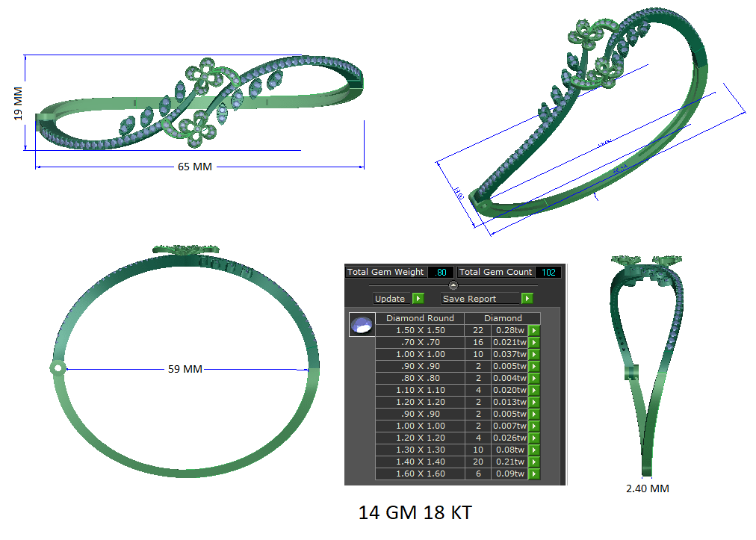Click the 1.60 X 1.60 size cell
This screenshot has height=540, width=756.
420,474
